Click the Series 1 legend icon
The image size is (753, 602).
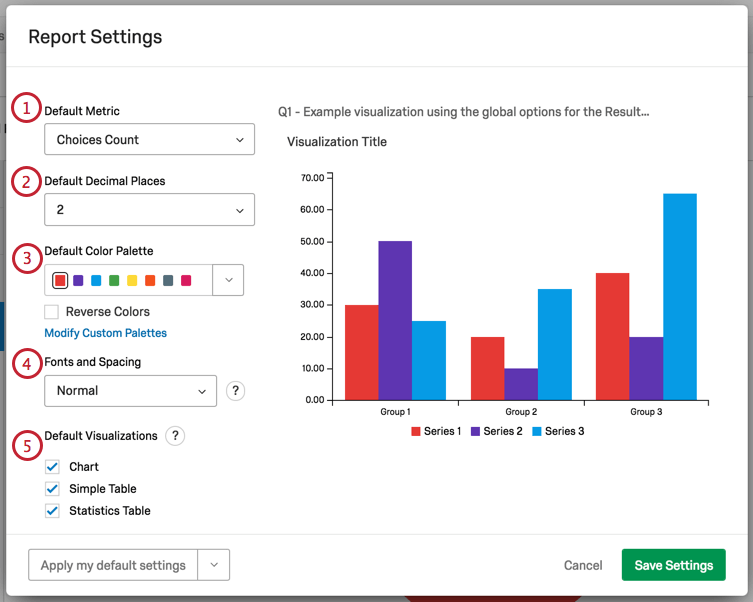417,431
